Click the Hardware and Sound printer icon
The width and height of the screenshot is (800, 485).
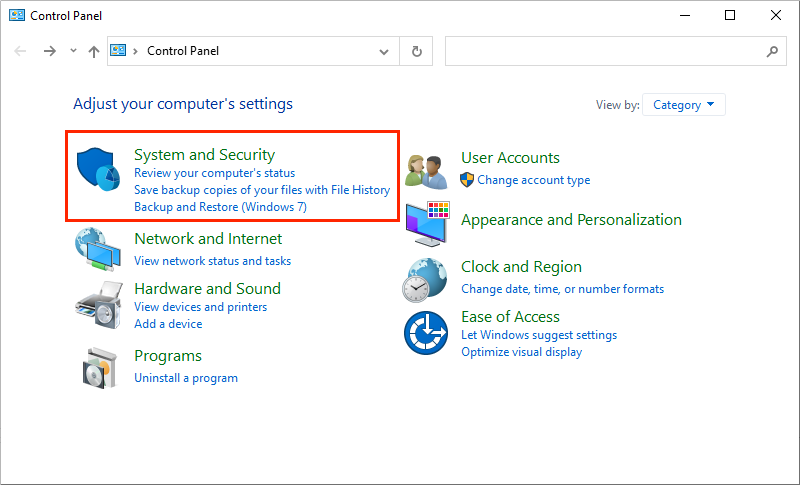(99, 305)
